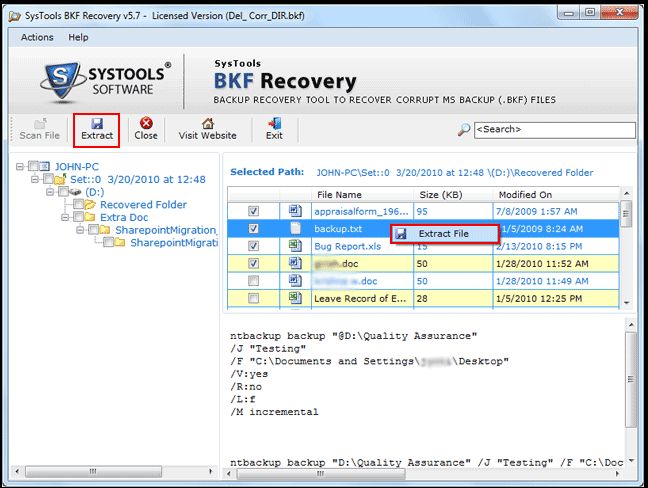
Task: Toggle checkbox in the 11:52 AM row
Action: 253,263
